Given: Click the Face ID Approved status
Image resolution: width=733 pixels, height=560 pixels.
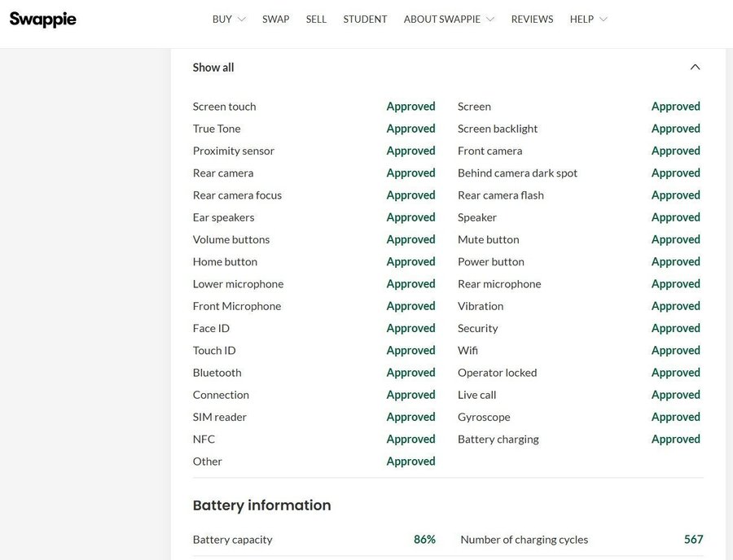Looking at the screenshot, I should 410,328.
